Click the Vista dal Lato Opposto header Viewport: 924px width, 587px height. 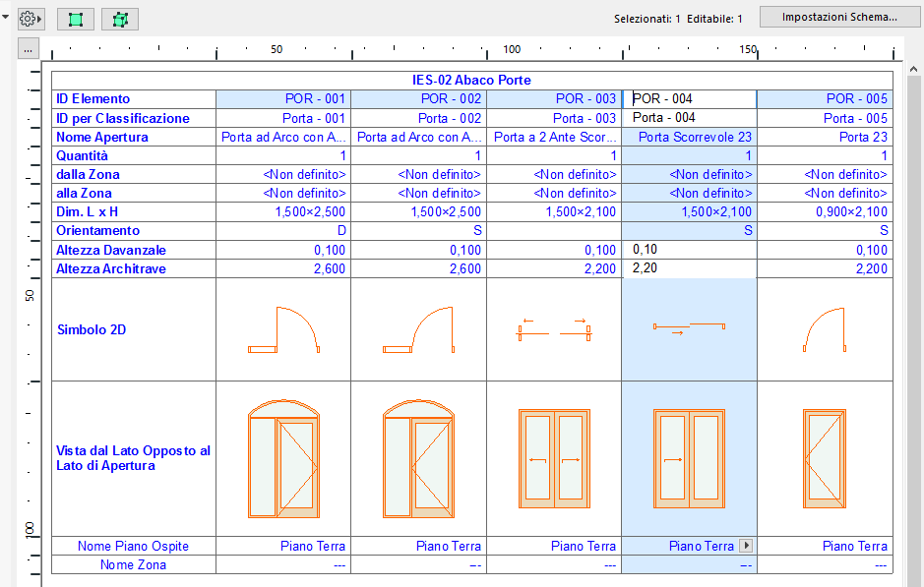[x=134, y=458]
